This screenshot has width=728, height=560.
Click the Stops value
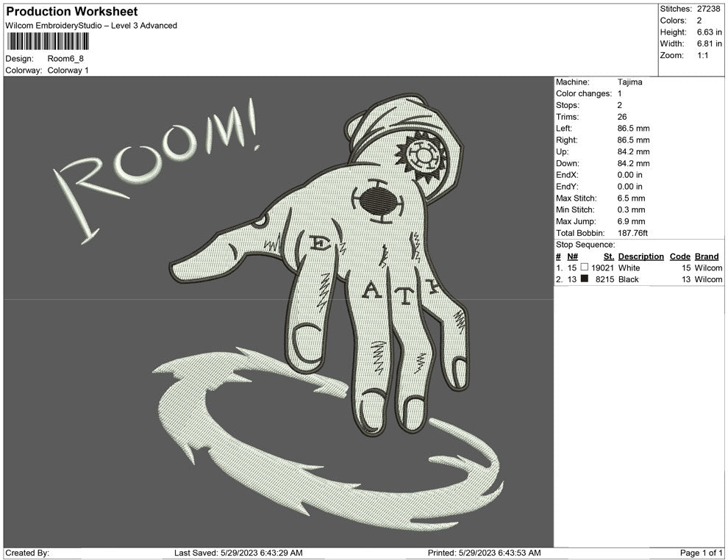pyautogui.click(x=619, y=105)
